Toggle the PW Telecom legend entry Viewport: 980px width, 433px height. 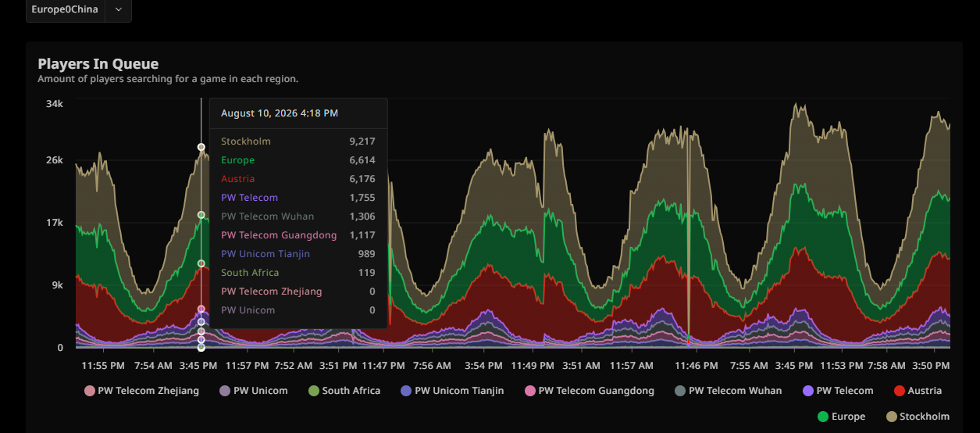click(x=838, y=391)
